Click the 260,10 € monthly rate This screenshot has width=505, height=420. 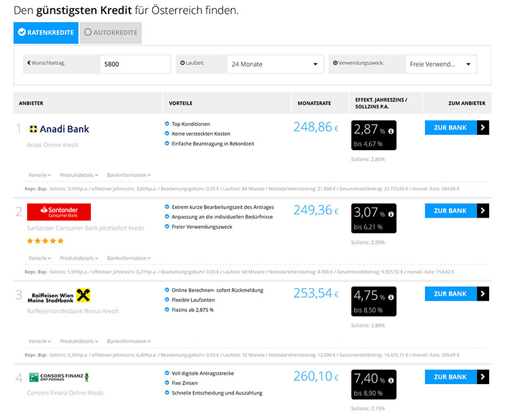click(316, 376)
